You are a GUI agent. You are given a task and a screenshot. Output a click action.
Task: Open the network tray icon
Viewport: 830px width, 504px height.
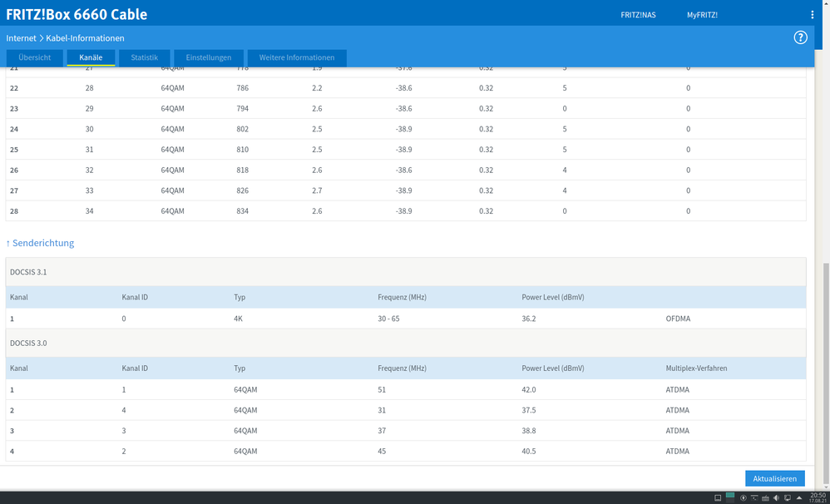coord(787,498)
